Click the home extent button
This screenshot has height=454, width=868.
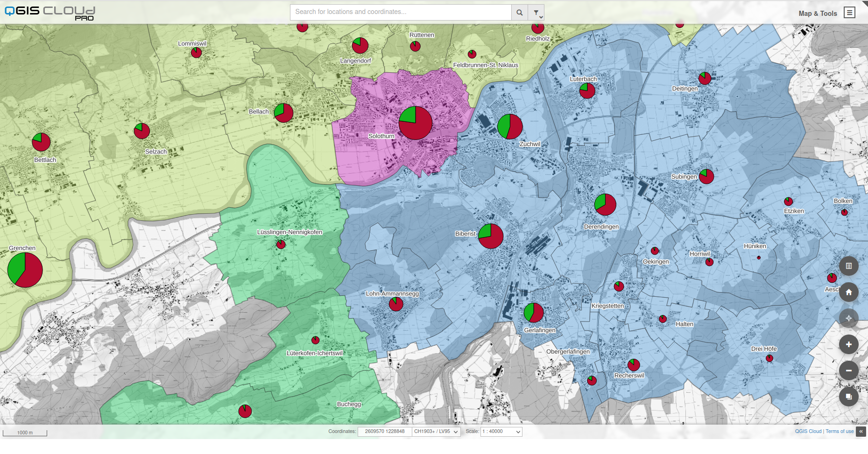(x=848, y=292)
